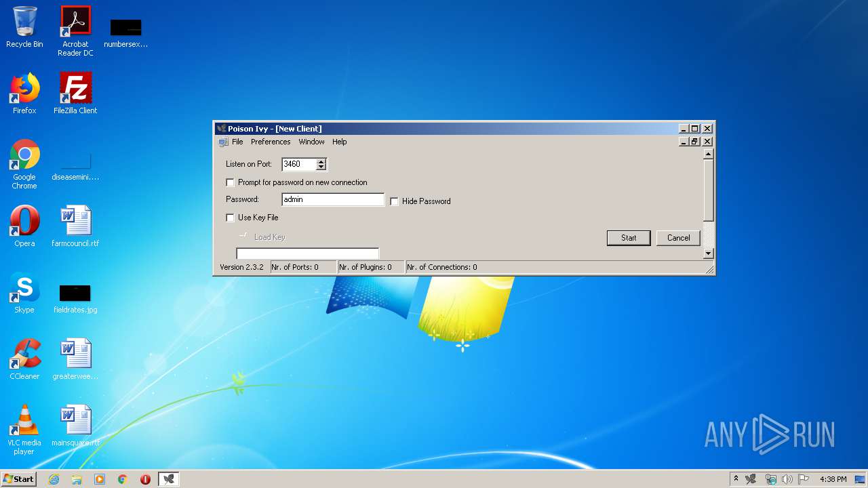
Task: Open Windows Explorer folder in taskbar
Action: click(77, 479)
